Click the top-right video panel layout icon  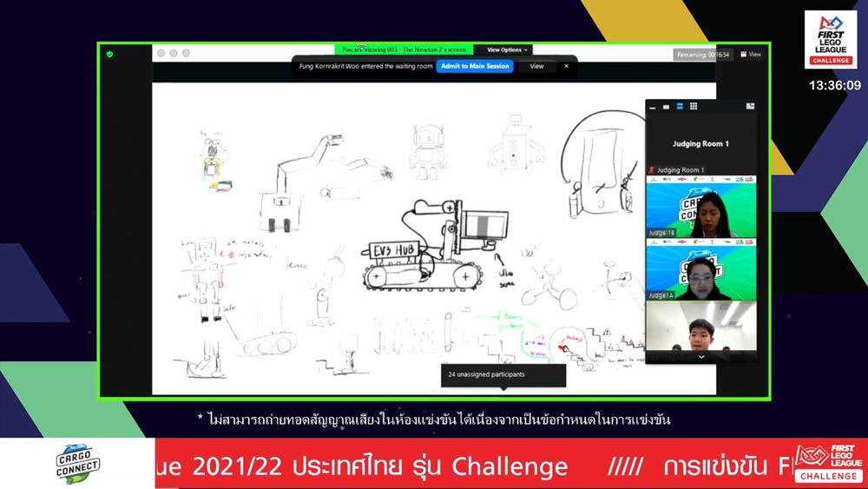click(x=750, y=107)
